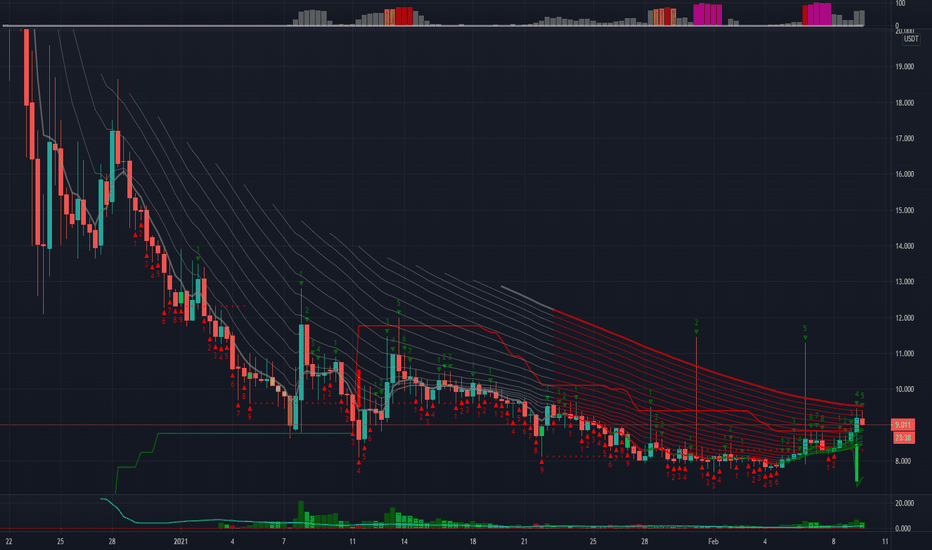932x550 pixels.
Task: Select the 19.000 price axis label
Action: [x=905, y=67]
